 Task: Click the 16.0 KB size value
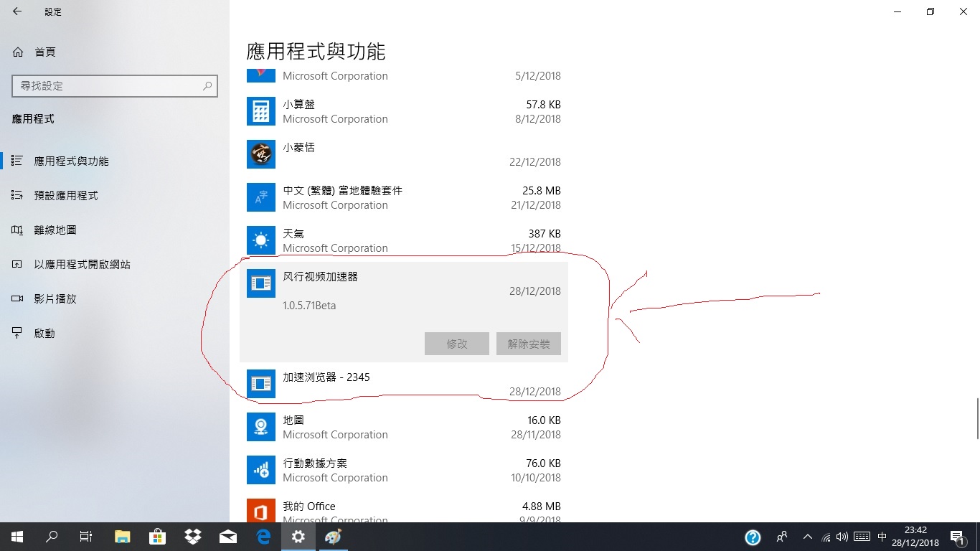[544, 420]
